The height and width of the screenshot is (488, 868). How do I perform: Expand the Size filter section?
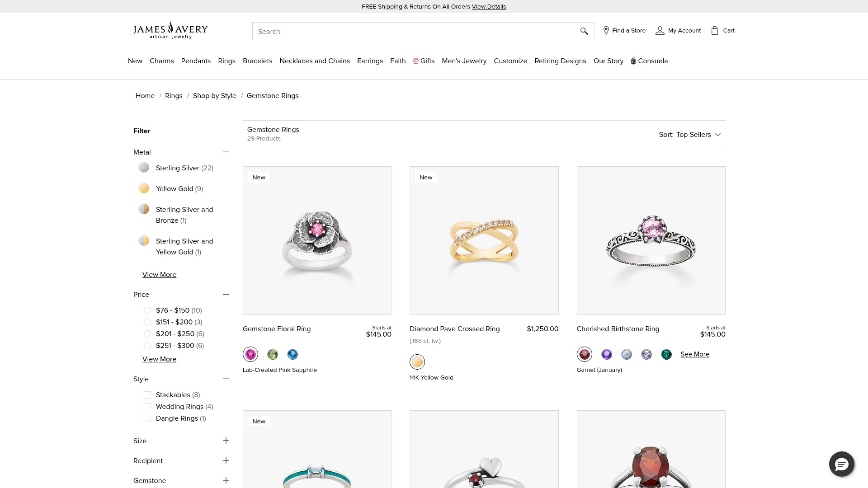[226, 441]
